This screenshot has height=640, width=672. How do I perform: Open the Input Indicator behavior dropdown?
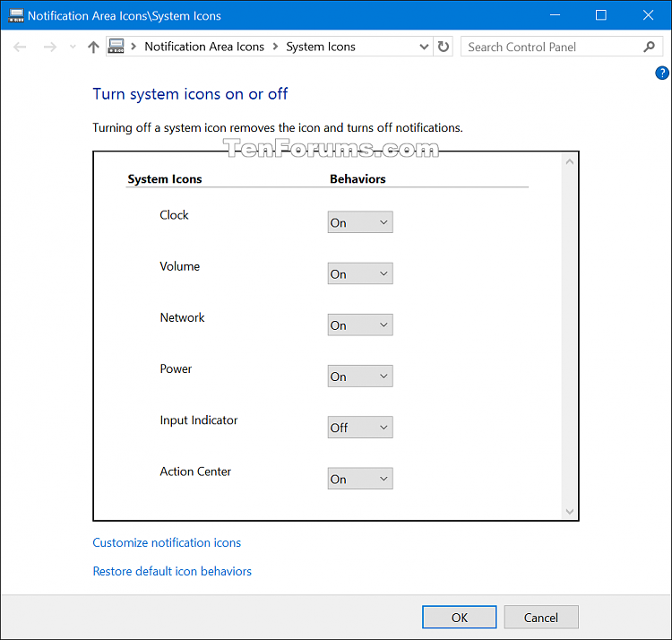pos(360,427)
